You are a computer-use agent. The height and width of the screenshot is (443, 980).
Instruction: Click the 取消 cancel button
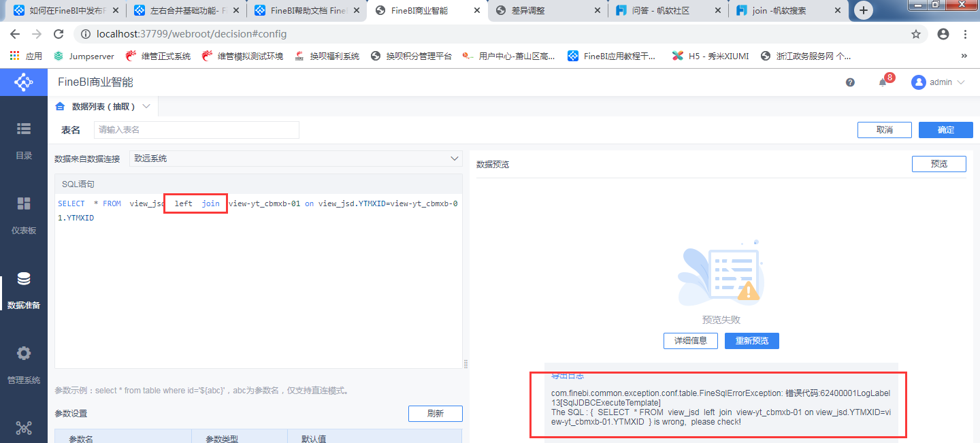point(885,130)
